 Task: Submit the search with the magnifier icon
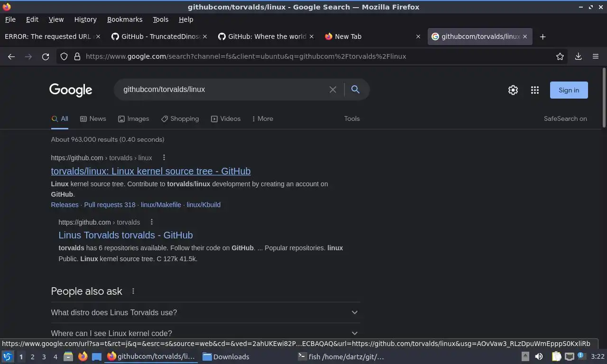tap(355, 89)
